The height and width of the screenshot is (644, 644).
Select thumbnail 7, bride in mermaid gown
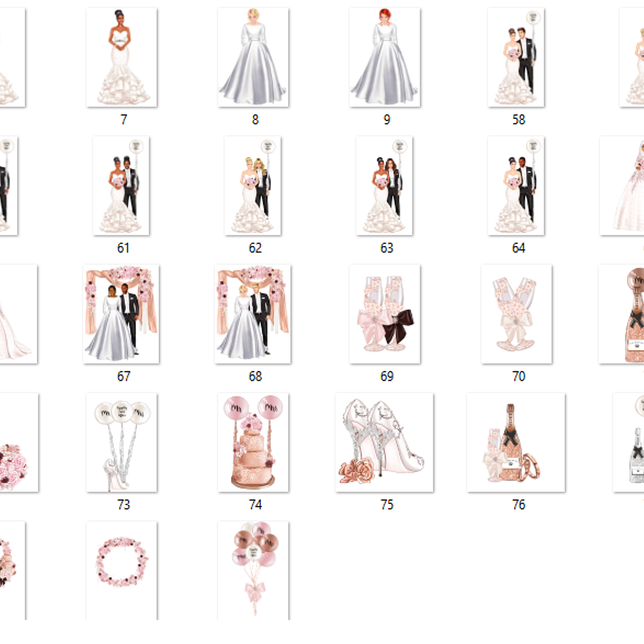[x=122, y=57]
